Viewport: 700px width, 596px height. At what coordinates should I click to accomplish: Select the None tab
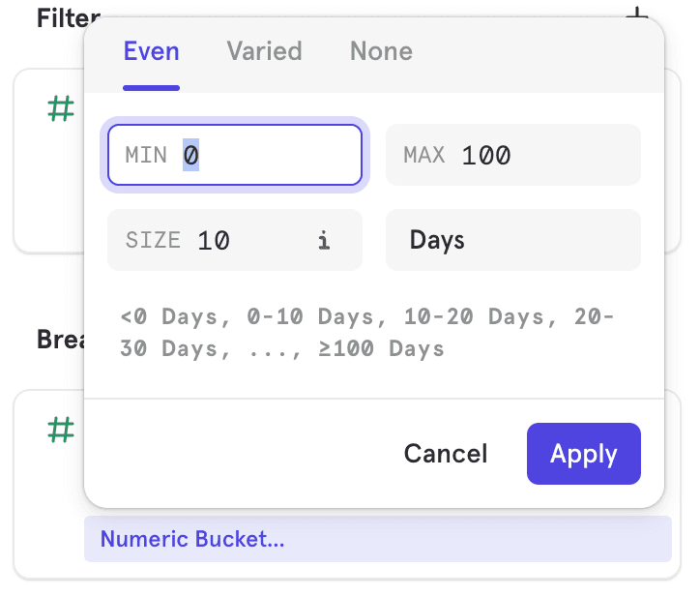[381, 51]
